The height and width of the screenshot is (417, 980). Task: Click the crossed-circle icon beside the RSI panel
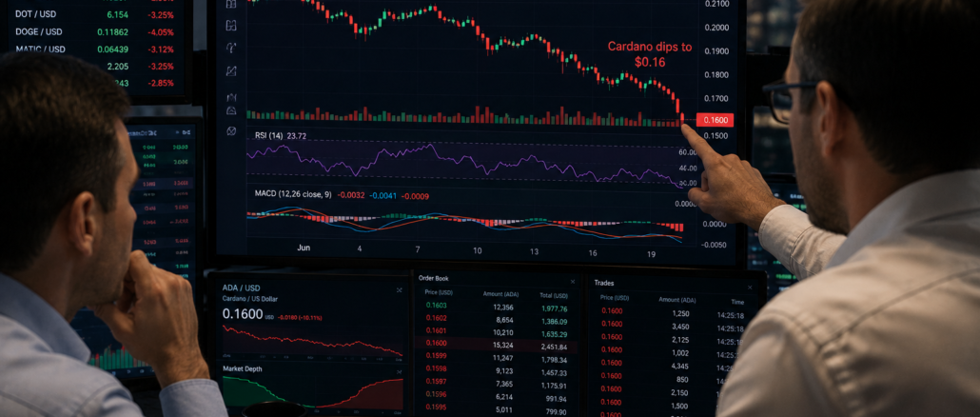(x=231, y=130)
